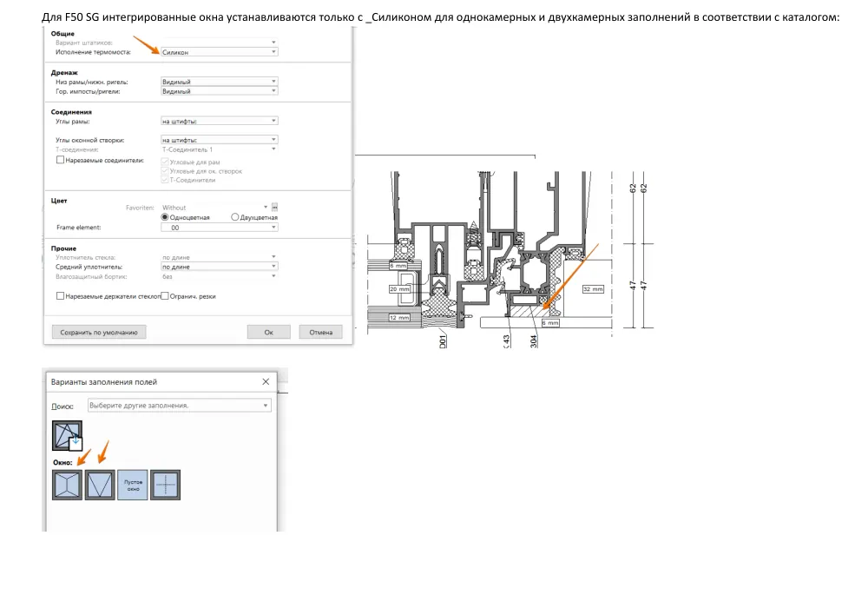Click the Ок button
The image size is (868, 615).
268,332
